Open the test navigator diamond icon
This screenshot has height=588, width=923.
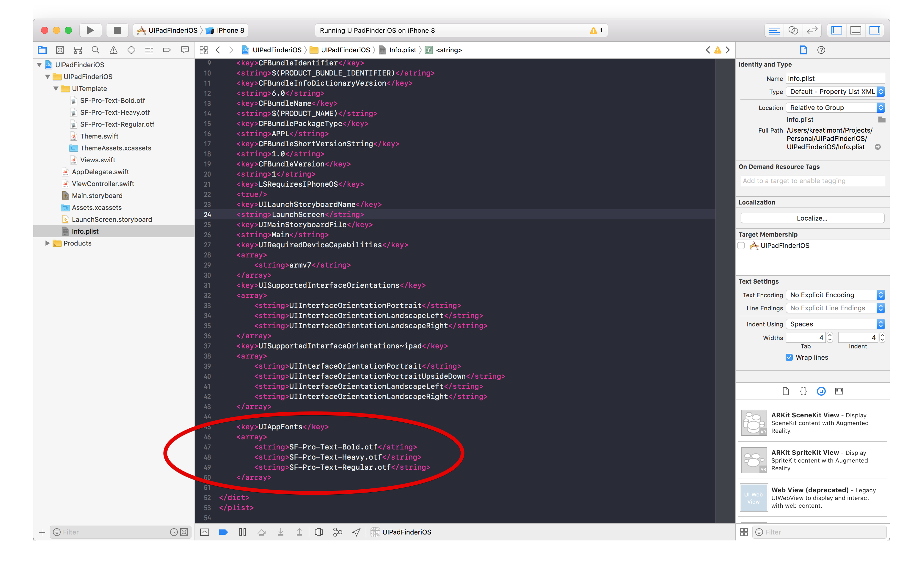point(131,50)
